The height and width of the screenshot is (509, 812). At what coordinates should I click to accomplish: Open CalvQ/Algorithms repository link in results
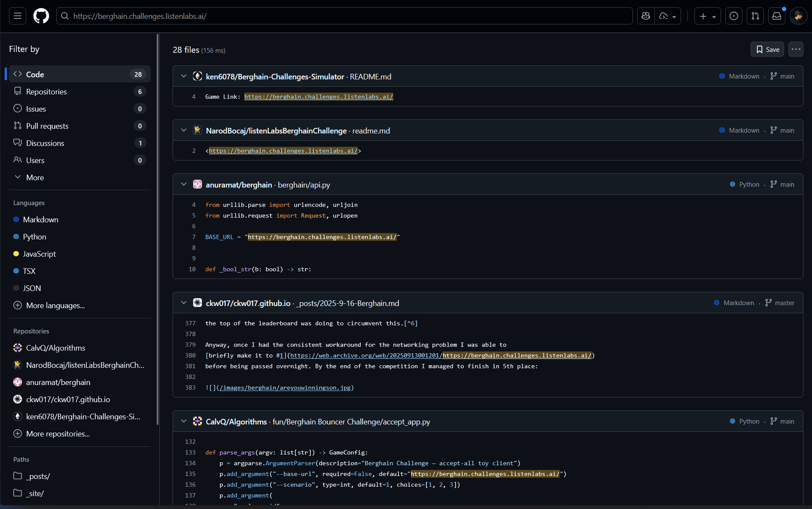[x=236, y=421]
